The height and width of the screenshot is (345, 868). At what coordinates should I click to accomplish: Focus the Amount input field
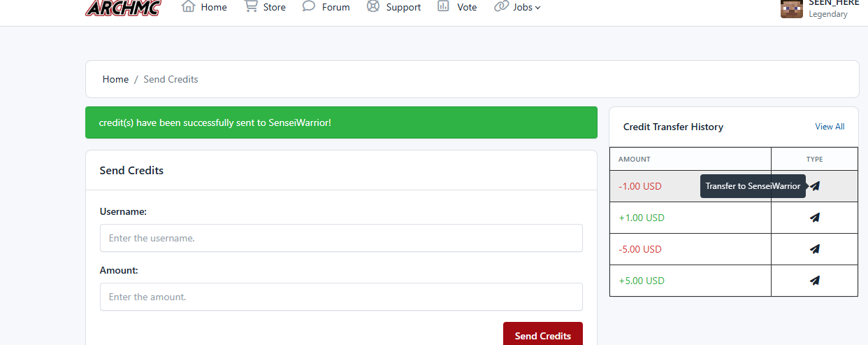point(341,297)
